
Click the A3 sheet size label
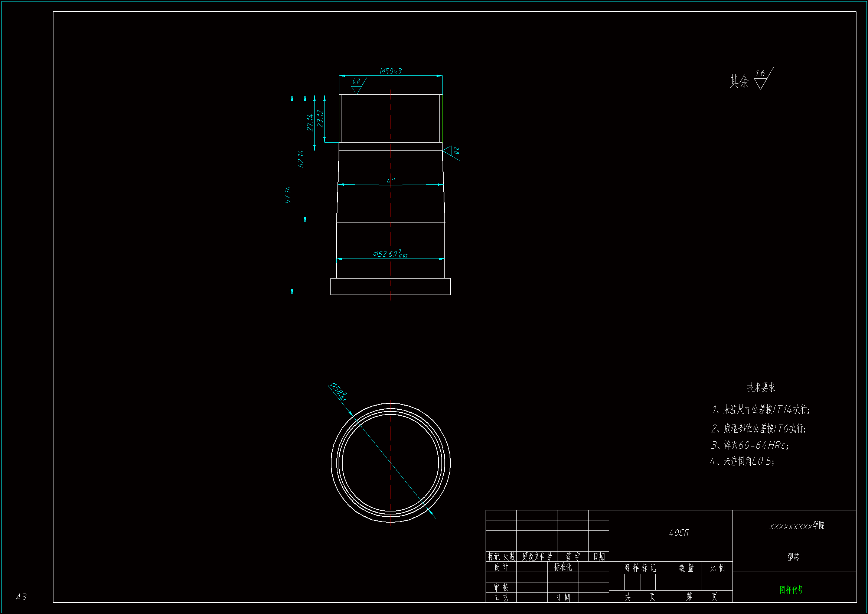click(x=21, y=597)
